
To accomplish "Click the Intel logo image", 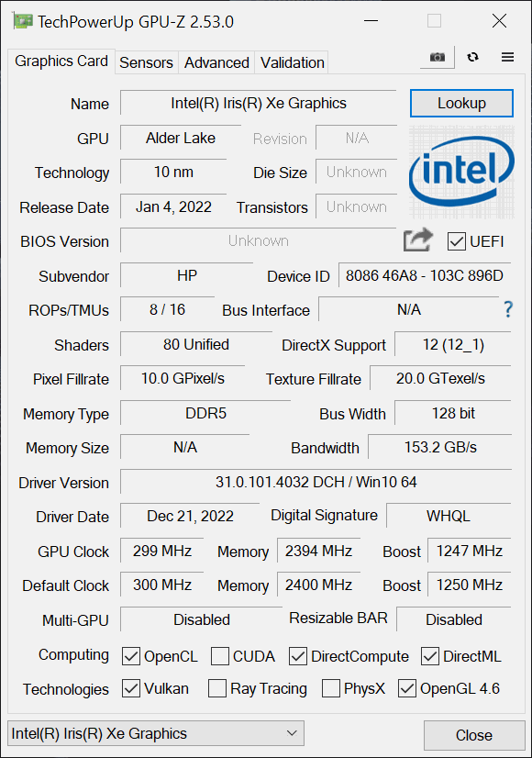I will 460,171.
